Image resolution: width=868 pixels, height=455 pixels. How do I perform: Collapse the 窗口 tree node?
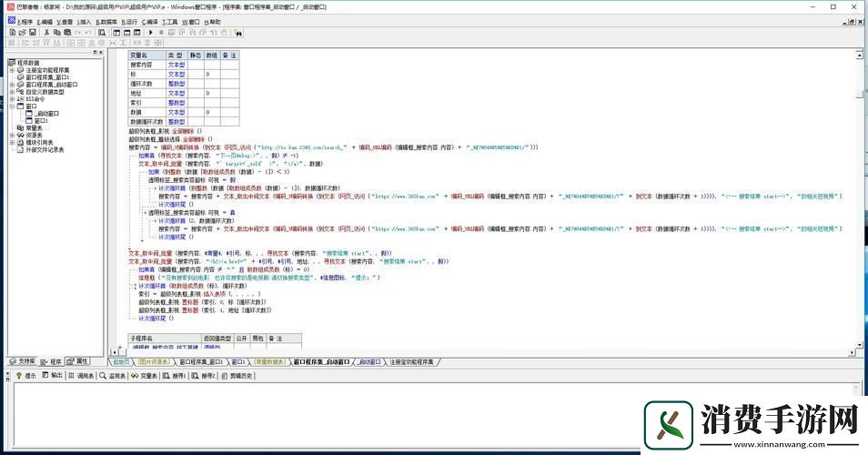pos(12,106)
